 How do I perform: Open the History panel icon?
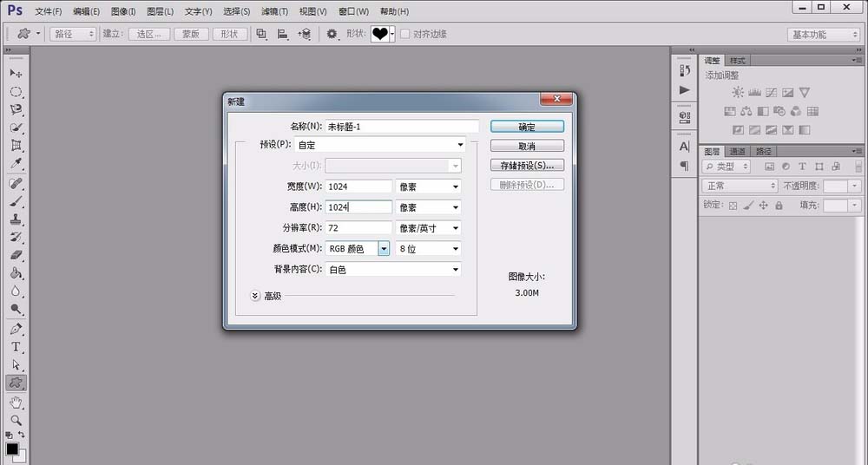point(685,71)
